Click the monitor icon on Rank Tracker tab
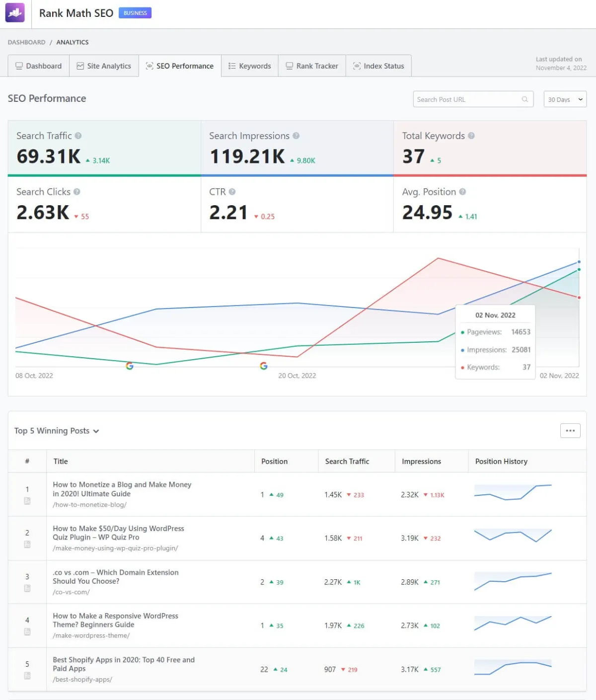The height and width of the screenshot is (700, 596). pyautogui.click(x=289, y=66)
